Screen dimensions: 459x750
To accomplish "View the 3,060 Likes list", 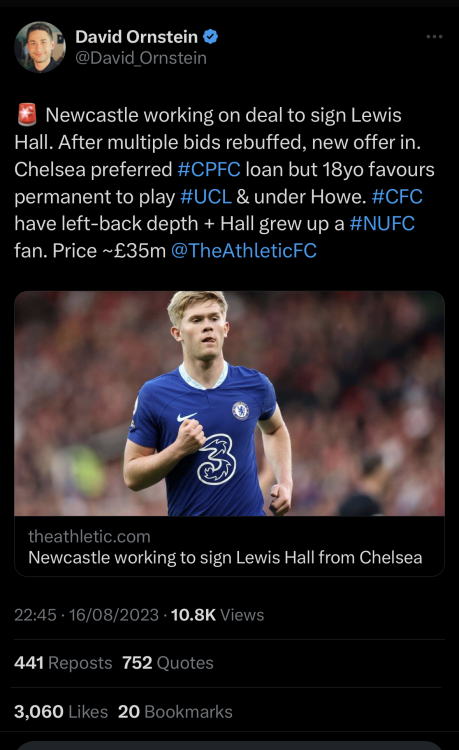I will [x=61, y=712].
